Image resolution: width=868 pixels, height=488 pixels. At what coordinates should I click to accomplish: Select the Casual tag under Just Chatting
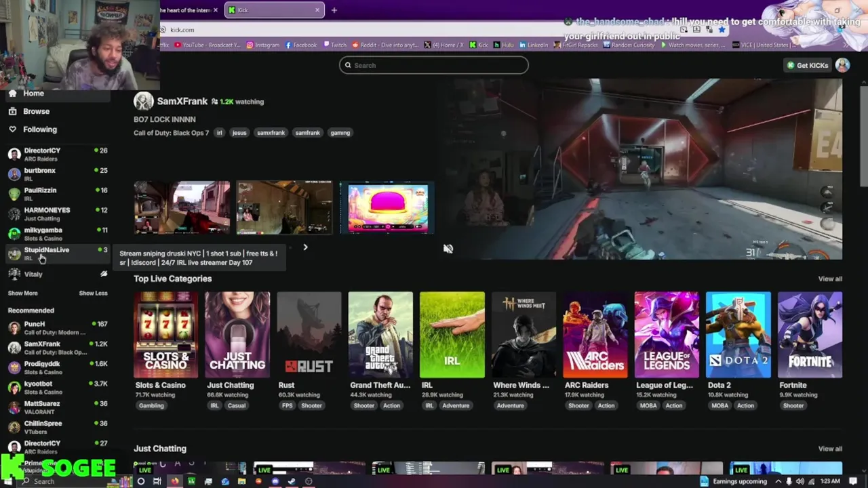click(x=237, y=405)
